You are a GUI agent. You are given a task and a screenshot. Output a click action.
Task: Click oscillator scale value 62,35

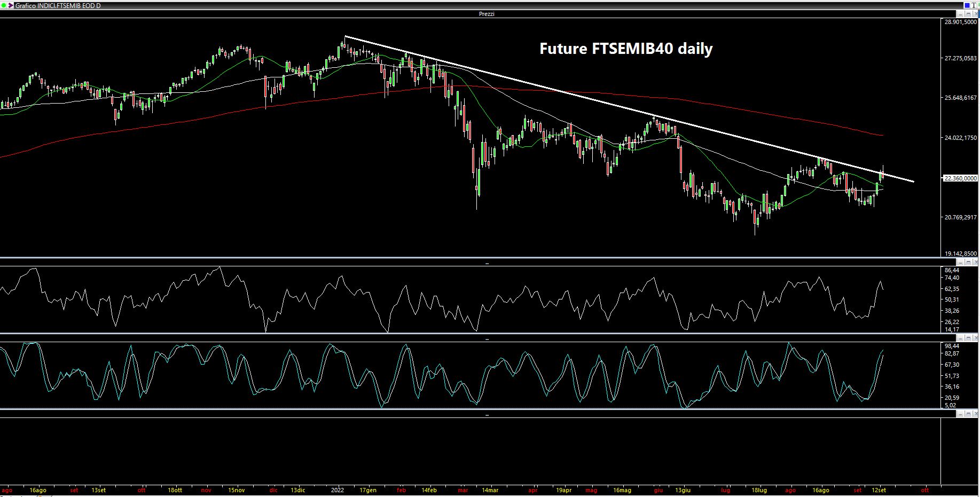click(952, 289)
